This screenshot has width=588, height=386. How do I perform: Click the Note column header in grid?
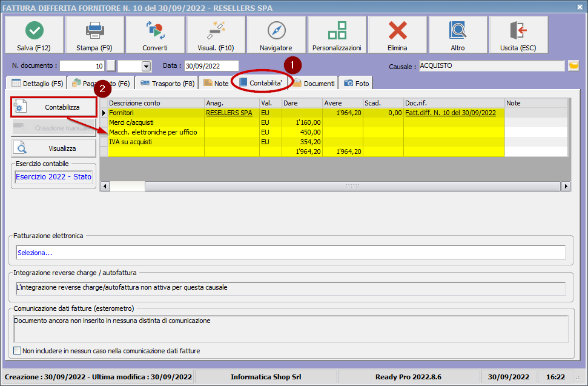tap(537, 103)
